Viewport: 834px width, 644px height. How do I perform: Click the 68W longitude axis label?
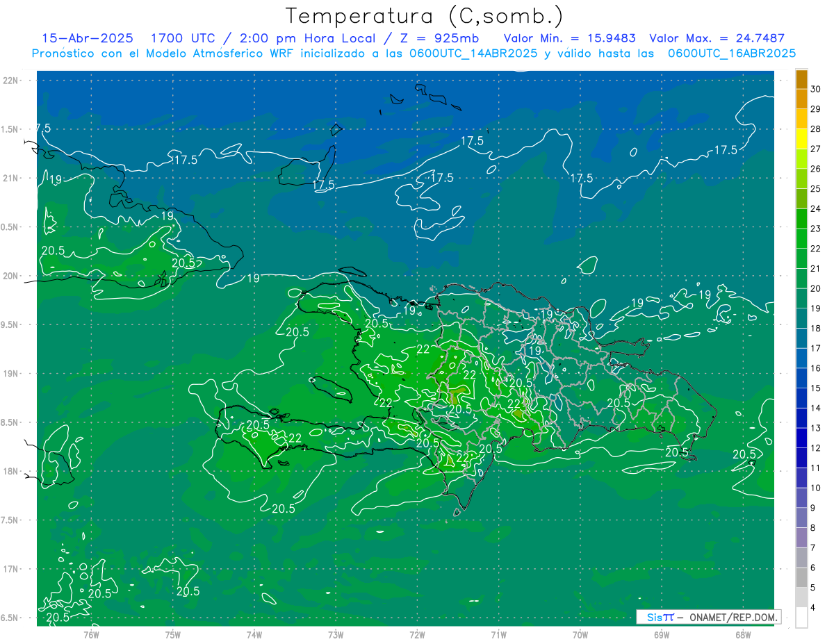click(743, 634)
